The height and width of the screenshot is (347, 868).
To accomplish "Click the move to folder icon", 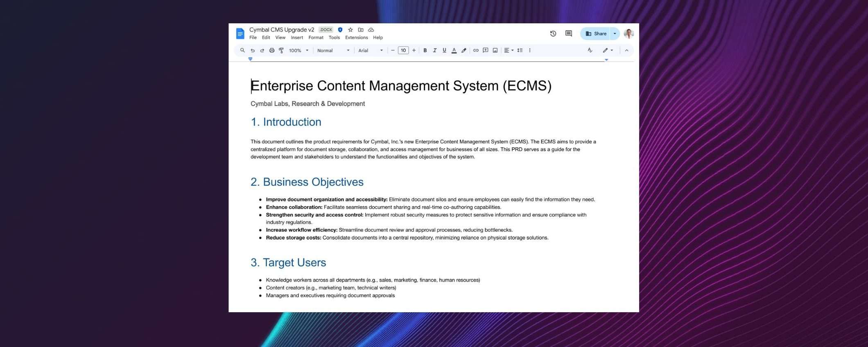I will (361, 30).
